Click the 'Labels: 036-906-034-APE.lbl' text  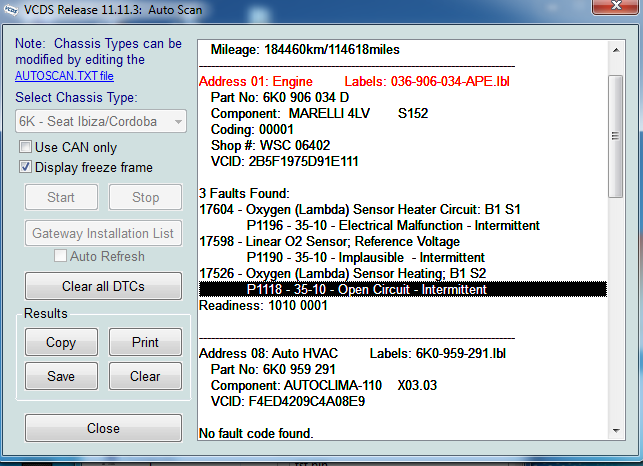coord(427,81)
